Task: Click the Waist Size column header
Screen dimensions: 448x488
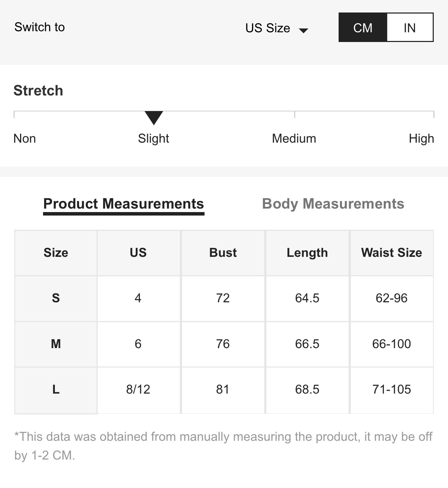Action: [391, 253]
